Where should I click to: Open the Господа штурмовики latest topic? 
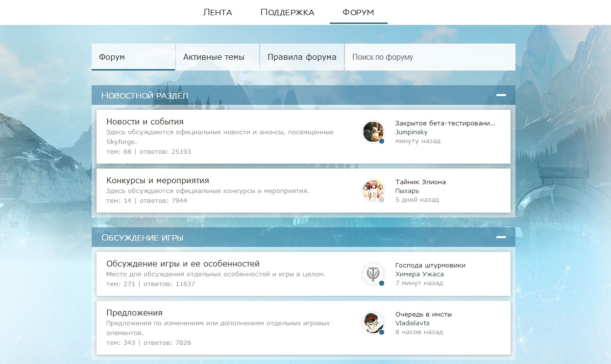click(430, 266)
